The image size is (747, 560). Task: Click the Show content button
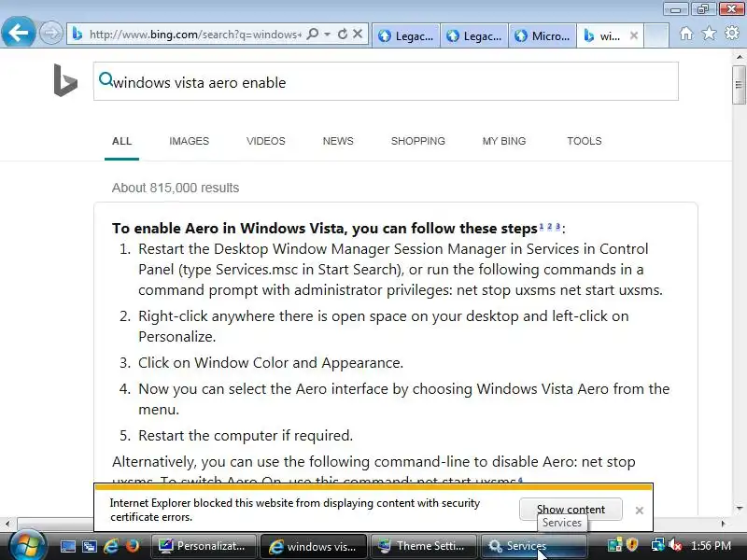[x=571, y=510]
